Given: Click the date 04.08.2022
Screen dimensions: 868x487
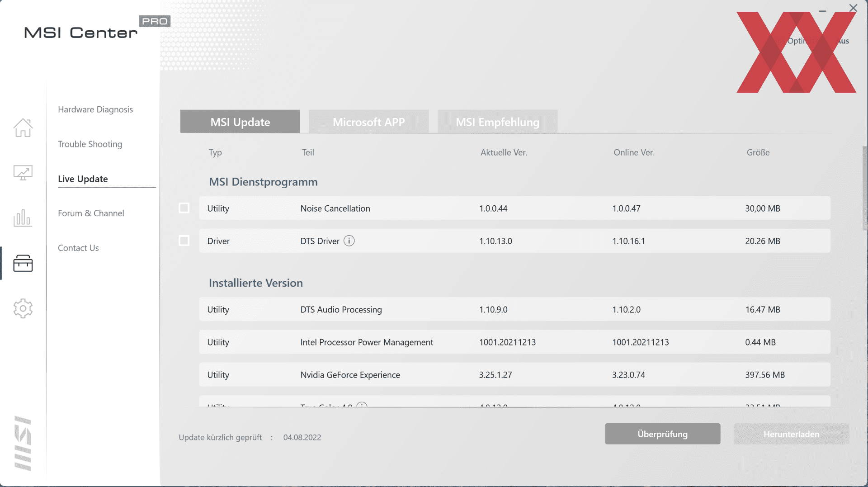Looking at the screenshot, I should pyautogui.click(x=302, y=437).
